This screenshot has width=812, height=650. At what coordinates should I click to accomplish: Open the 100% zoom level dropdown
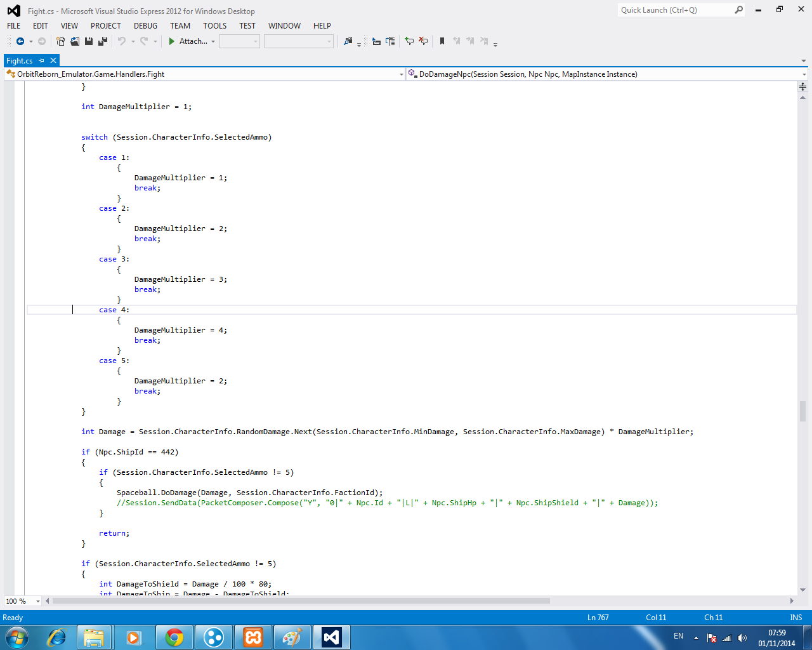pyautogui.click(x=37, y=600)
